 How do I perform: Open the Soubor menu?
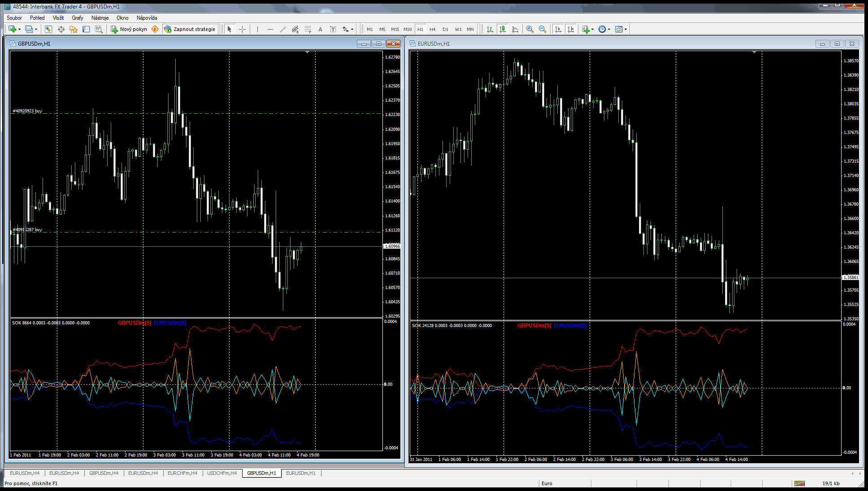coord(14,18)
